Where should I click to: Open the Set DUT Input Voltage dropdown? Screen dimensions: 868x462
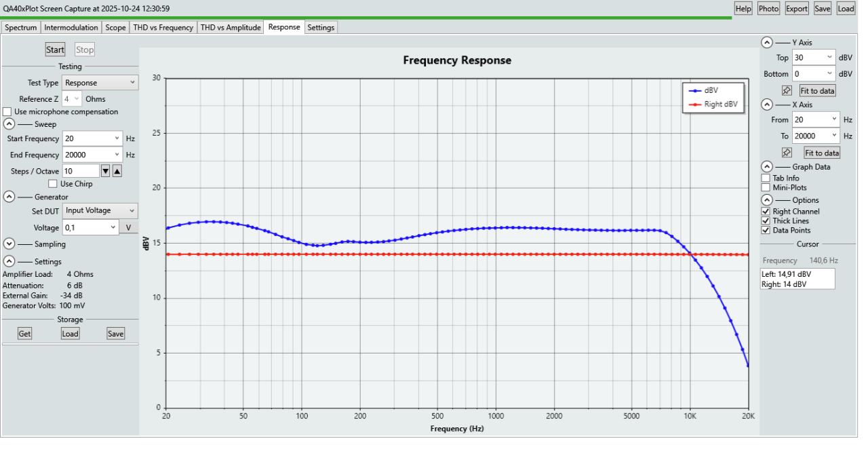click(x=100, y=211)
